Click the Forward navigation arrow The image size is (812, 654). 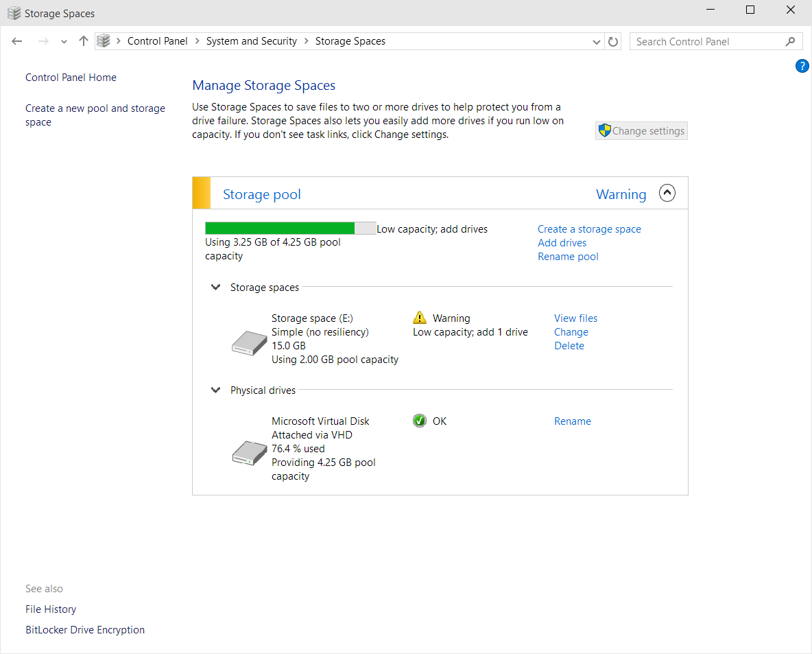43,41
